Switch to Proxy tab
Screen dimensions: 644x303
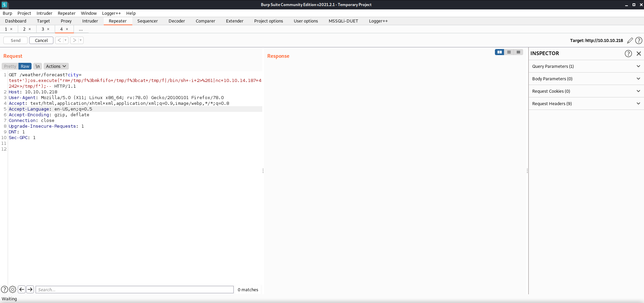(66, 21)
